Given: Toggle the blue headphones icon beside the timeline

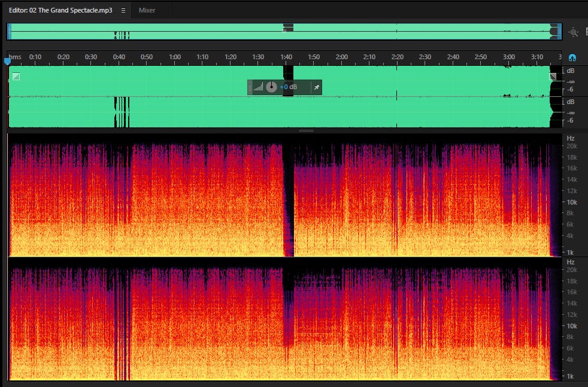Looking at the screenshot, I should point(572,57).
